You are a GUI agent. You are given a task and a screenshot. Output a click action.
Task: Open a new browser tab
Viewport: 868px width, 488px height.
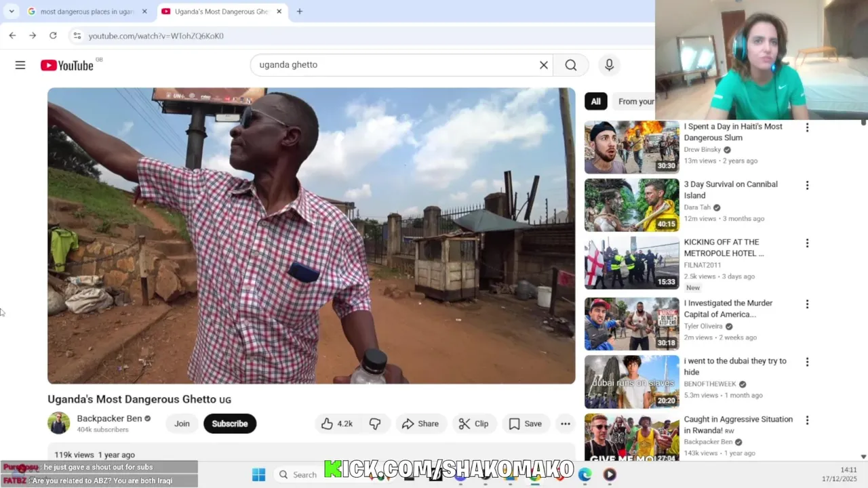299,12
